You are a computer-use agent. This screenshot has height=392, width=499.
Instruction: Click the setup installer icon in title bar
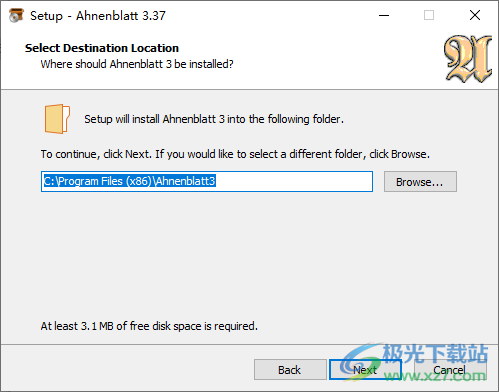(x=16, y=15)
